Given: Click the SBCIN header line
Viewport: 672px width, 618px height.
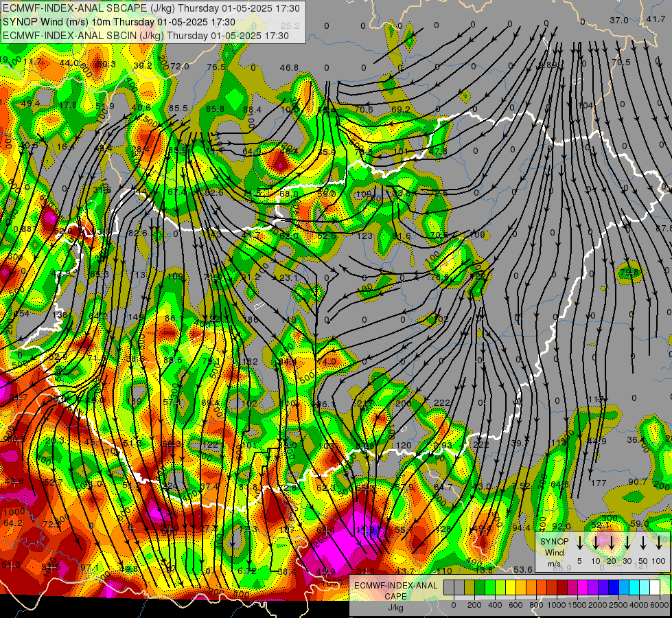Looking at the screenshot, I should pos(146,36).
